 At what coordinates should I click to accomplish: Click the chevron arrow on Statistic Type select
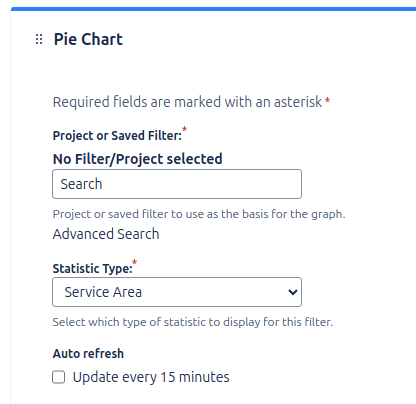coord(293,292)
